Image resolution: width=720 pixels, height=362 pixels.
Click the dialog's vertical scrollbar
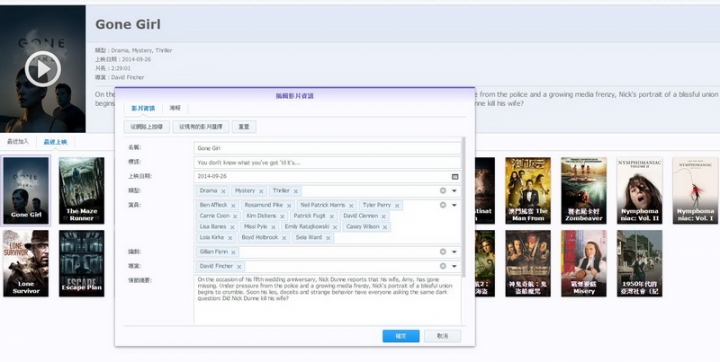464,207
